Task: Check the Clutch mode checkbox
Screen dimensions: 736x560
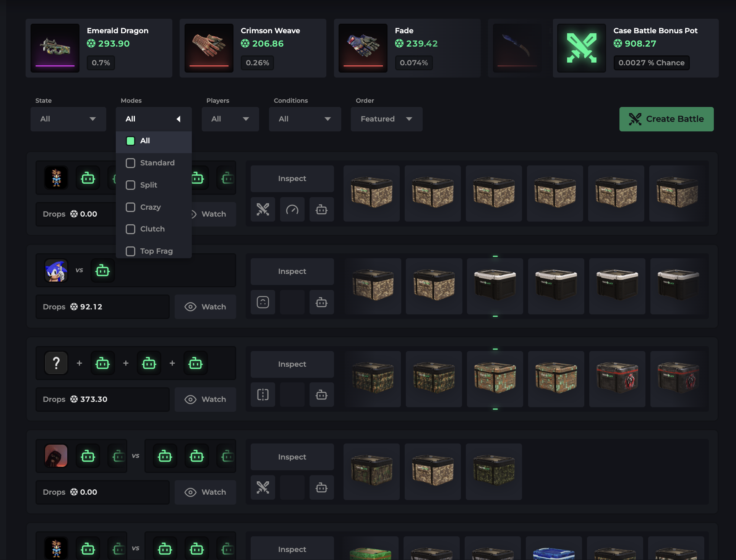Action: 130,229
